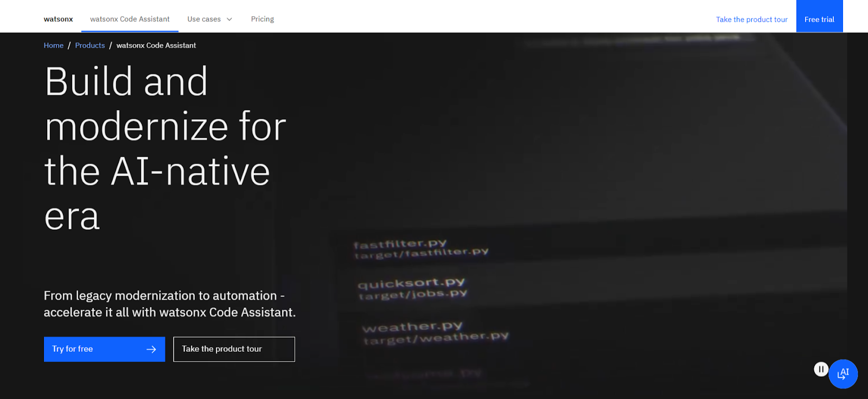Pause the background video
This screenshot has height=399, width=868.
(821, 369)
